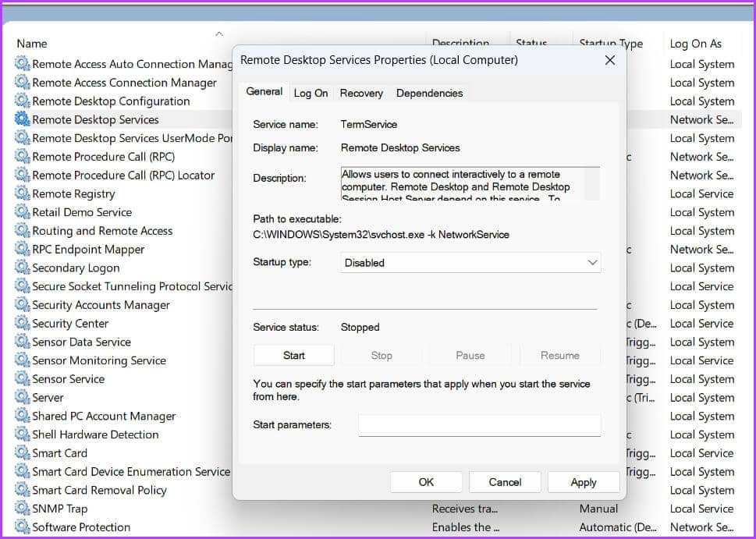Image resolution: width=756 pixels, height=539 pixels.
Task: Click Cancel in the properties dialog
Action: [505, 482]
